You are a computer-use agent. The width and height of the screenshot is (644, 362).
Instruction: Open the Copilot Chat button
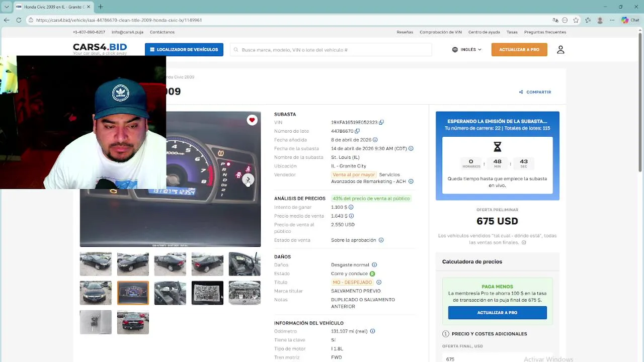pos(630,20)
